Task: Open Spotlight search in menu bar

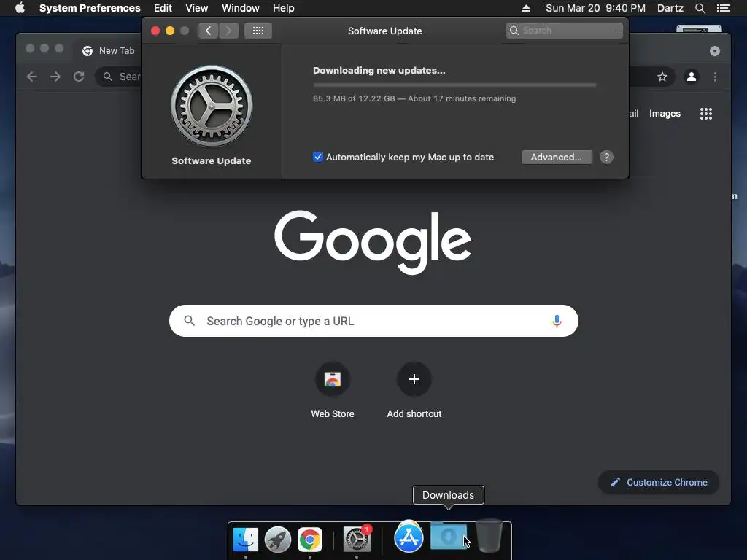Action: pyautogui.click(x=700, y=8)
